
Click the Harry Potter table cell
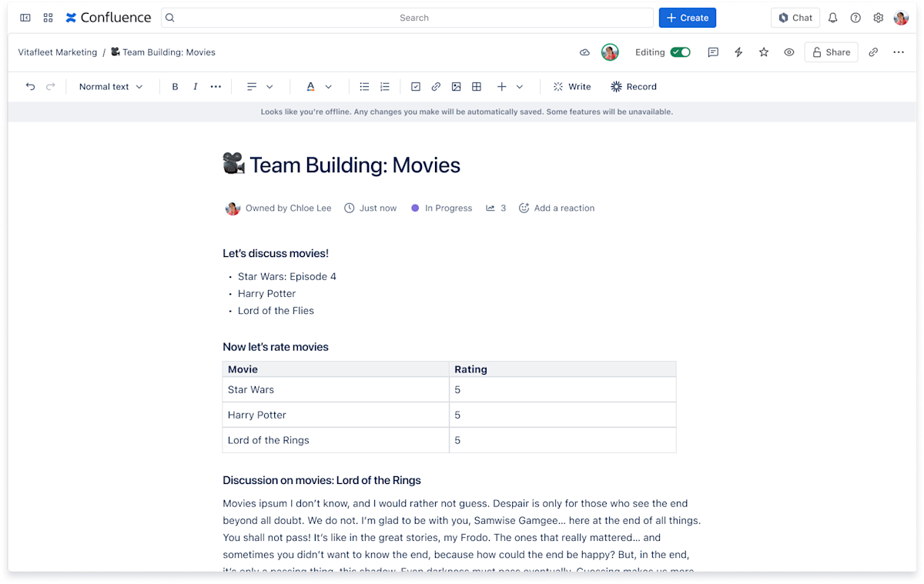(x=336, y=415)
